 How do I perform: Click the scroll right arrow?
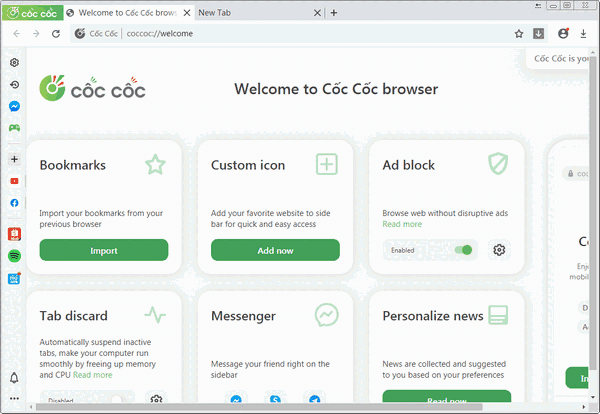[x=584, y=407]
